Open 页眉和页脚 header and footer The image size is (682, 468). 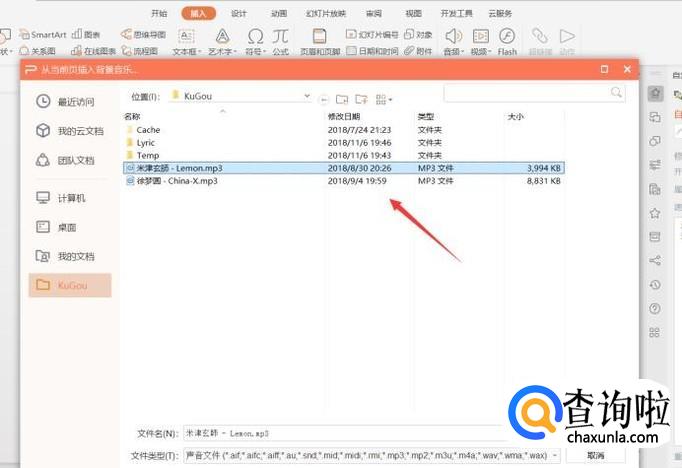(320, 42)
